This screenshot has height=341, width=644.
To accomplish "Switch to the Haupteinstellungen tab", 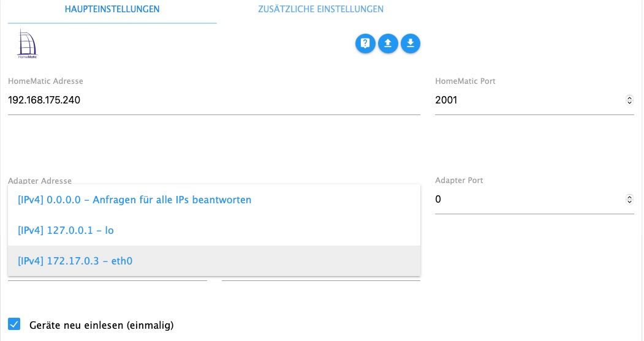I will pyautogui.click(x=112, y=9).
